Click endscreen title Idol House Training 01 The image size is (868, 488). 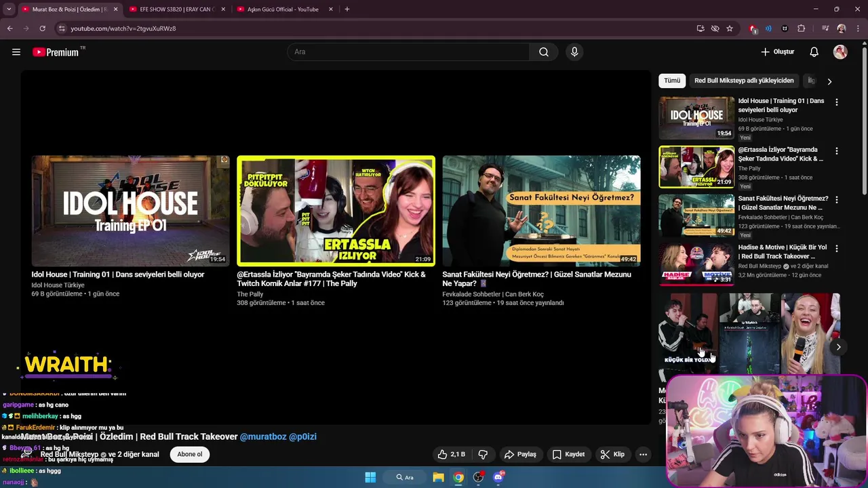118,274
